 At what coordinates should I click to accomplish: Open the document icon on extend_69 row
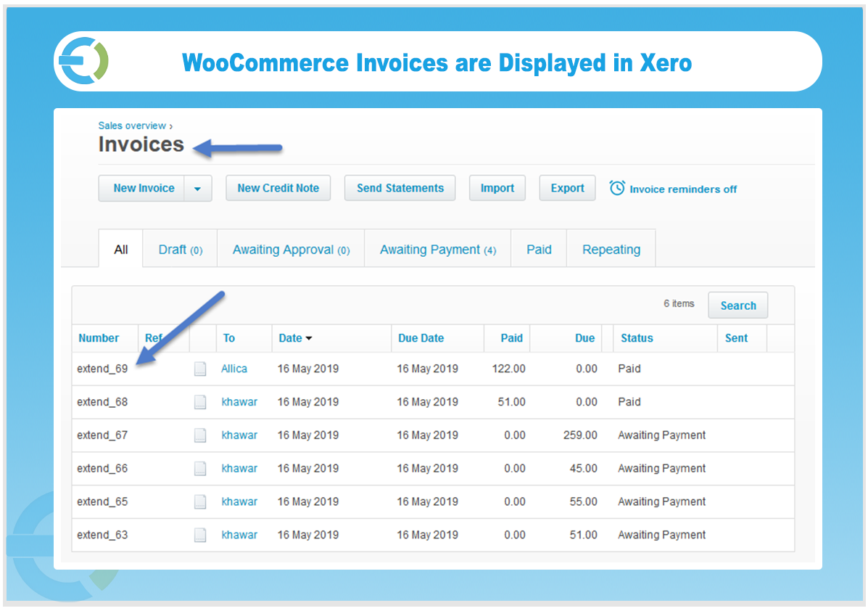click(200, 369)
